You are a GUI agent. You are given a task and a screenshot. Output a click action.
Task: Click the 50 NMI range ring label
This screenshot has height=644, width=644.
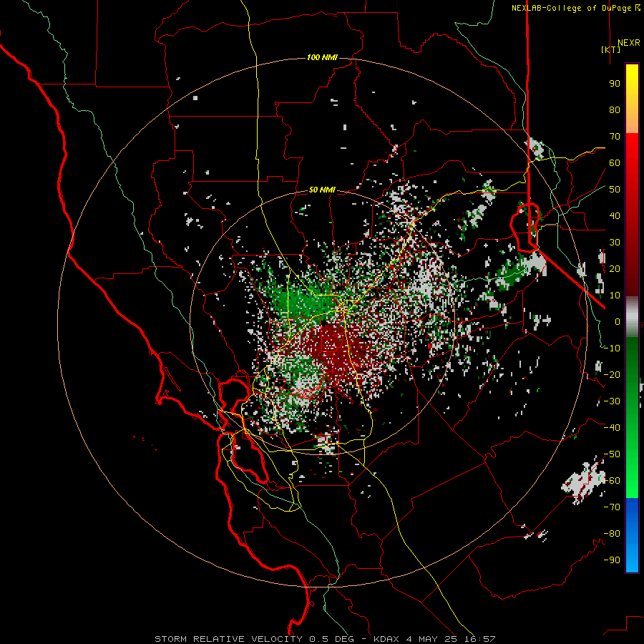tap(322, 190)
